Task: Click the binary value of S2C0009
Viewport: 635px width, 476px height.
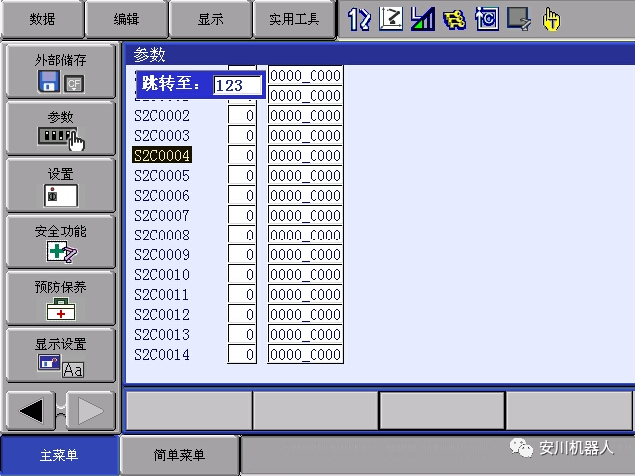Action: pyautogui.click(x=305, y=254)
